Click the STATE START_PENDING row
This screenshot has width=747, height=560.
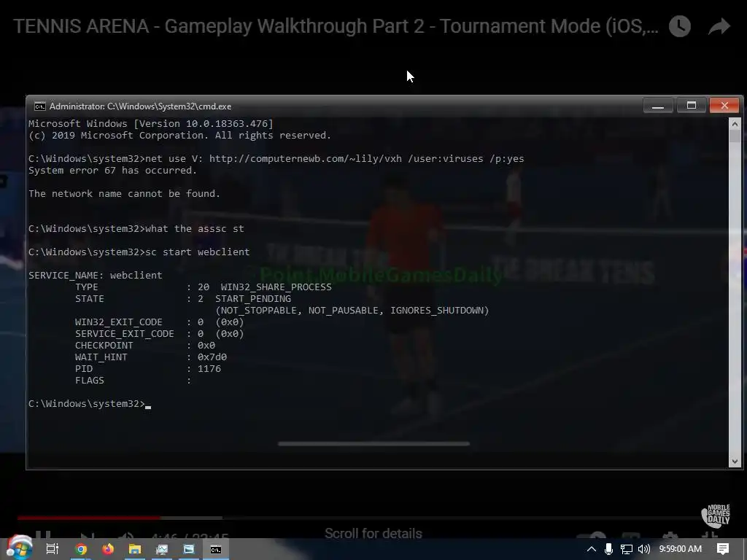183,299
